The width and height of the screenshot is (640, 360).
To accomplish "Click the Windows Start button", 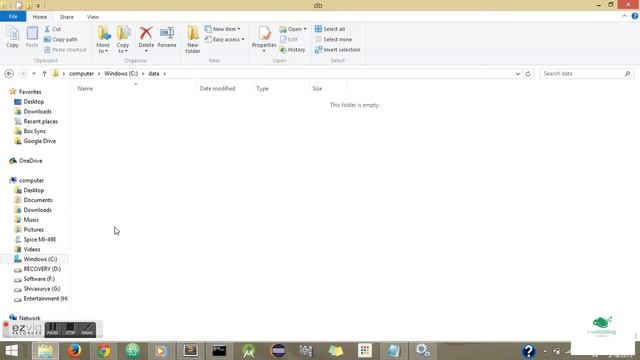I will click(x=12, y=351).
